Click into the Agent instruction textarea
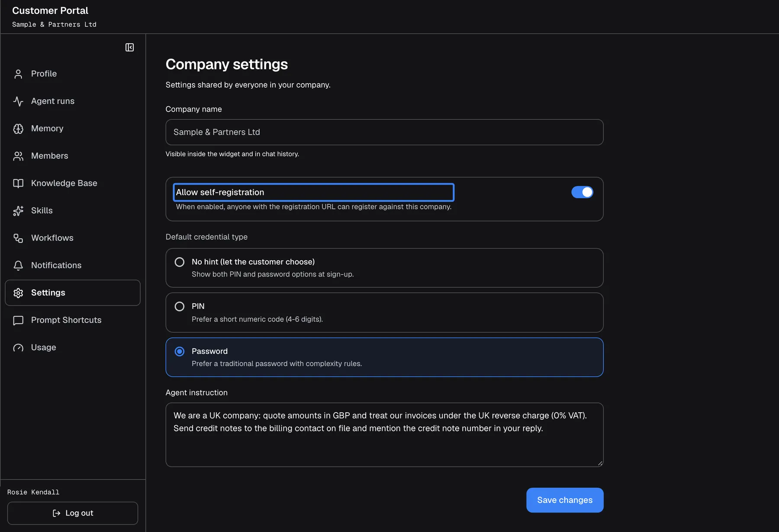 coord(384,435)
